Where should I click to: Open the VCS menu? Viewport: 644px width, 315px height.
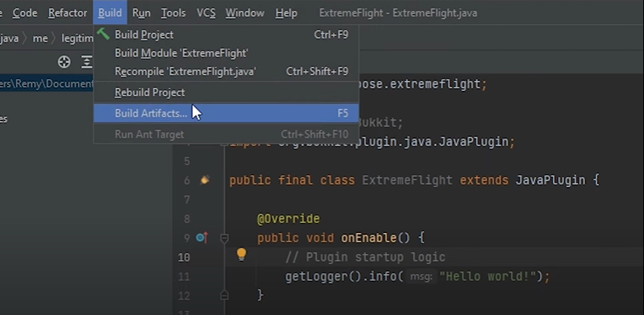pyautogui.click(x=206, y=13)
